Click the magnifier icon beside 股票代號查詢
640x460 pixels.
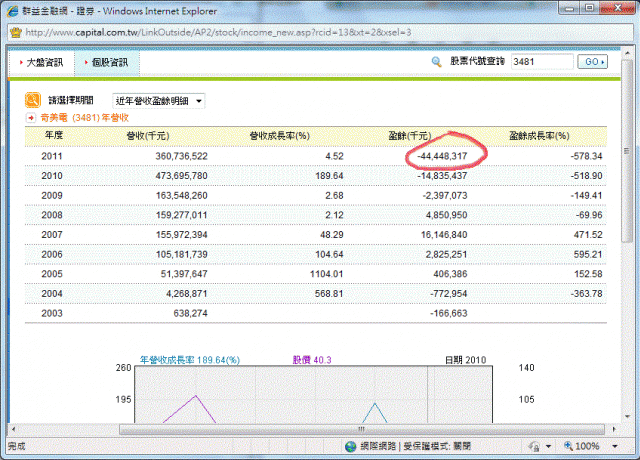pyautogui.click(x=436, y=62)
